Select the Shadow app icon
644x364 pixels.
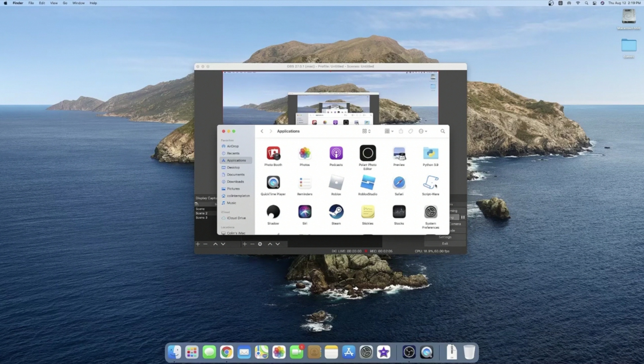pyautogui.click(x=273, y=212)
